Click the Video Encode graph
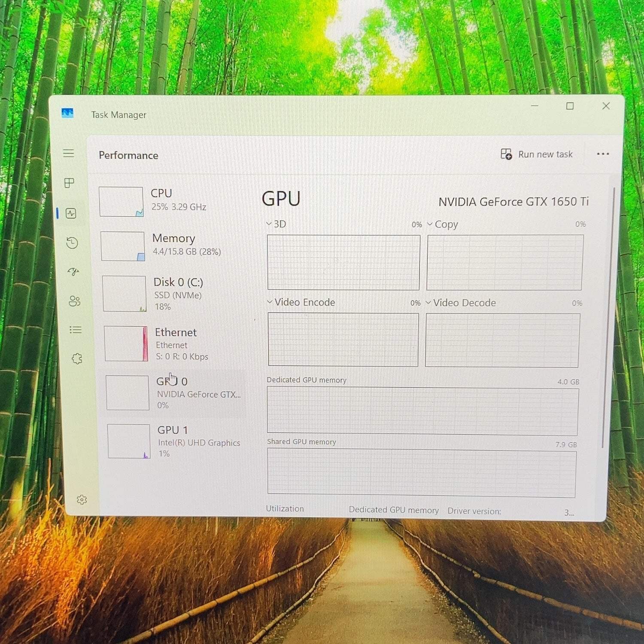Viewport: 644px width, 644px height. pos(343,340)
